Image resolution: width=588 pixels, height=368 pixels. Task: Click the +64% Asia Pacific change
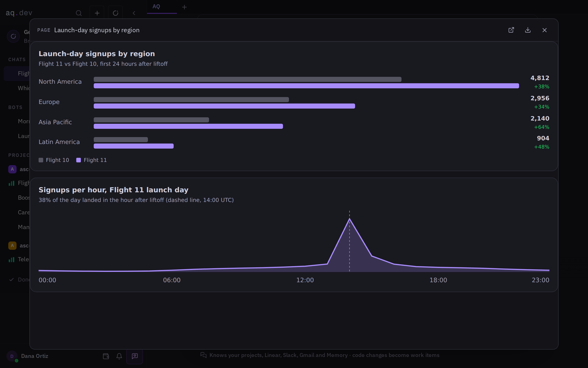pyautogui.click(x=542, y=127)
